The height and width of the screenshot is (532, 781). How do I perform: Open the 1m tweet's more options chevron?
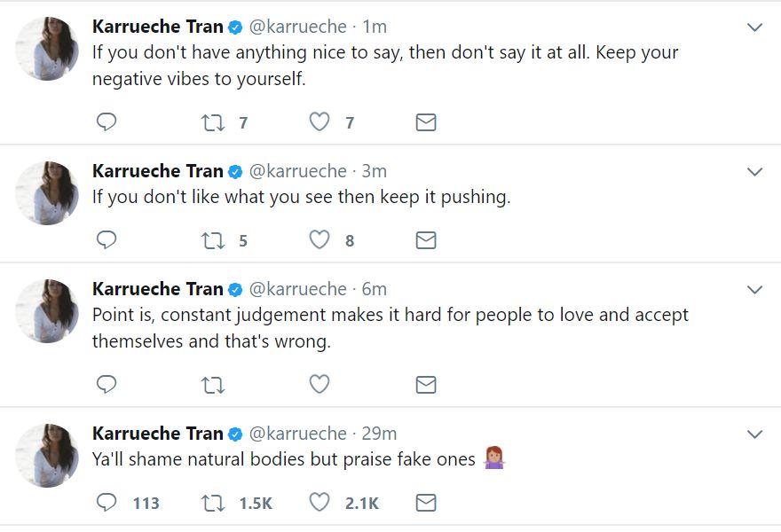click(755, 27)
